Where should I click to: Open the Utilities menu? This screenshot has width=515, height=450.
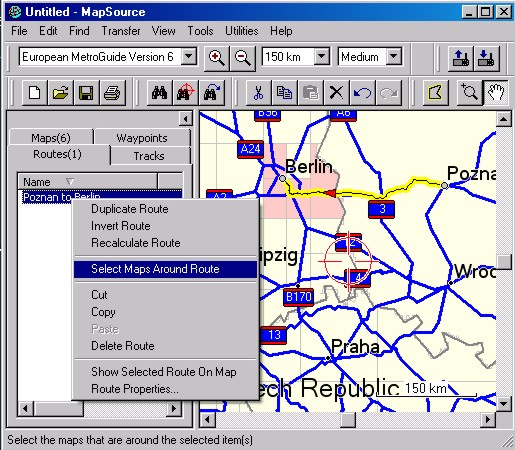(x=242, y=31)
